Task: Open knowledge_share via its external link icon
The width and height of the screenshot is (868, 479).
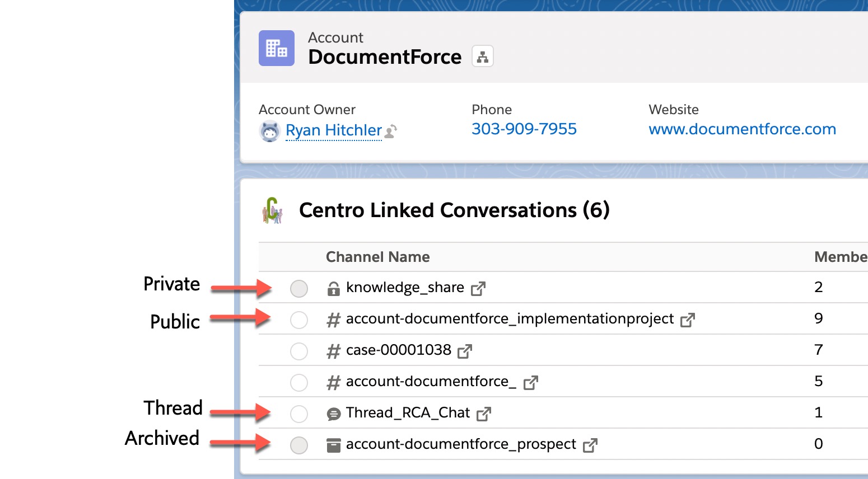Action: pos(478,289)
